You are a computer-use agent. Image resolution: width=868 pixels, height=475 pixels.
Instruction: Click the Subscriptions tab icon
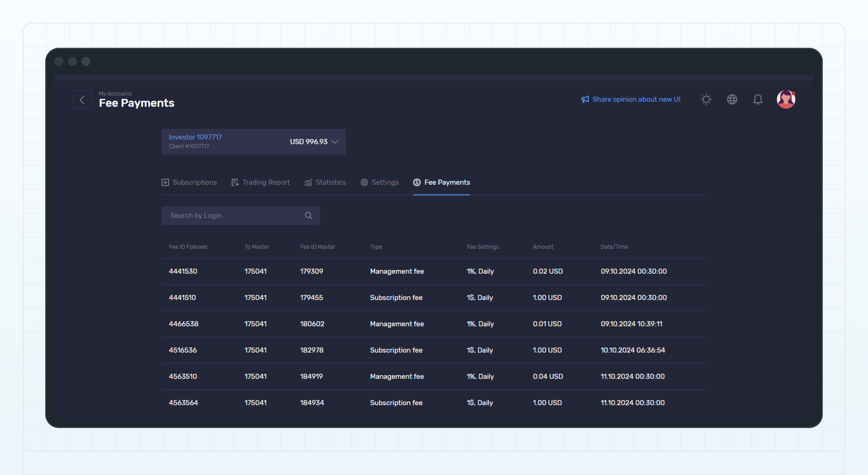pos(165,182)
